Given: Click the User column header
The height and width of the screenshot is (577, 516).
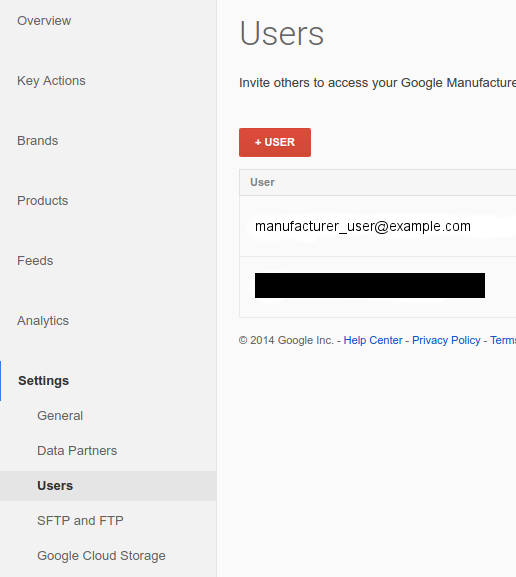Looking at the screenshot, I should click(262, 182).
